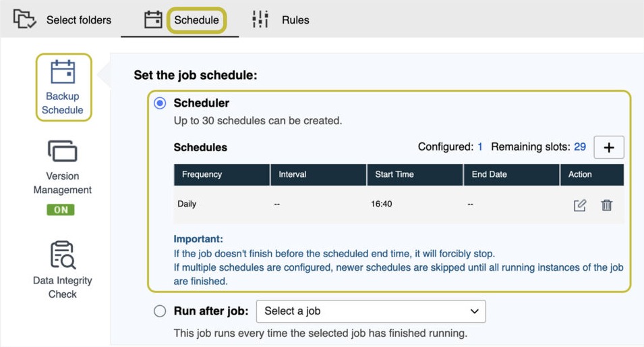The width and height of the screenshot is (644, 347).
Task: Switch to the Schedule tab
Action: coord(196,20)
